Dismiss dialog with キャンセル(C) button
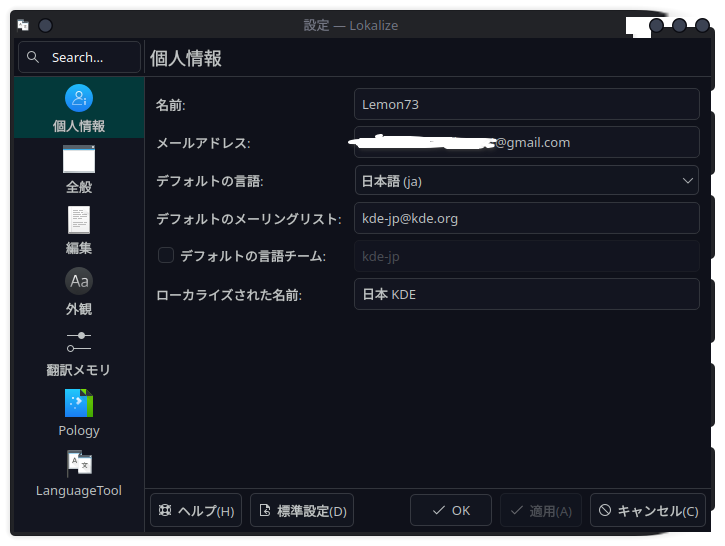Viewport: 725px width, 546px height. pos(648,510)
